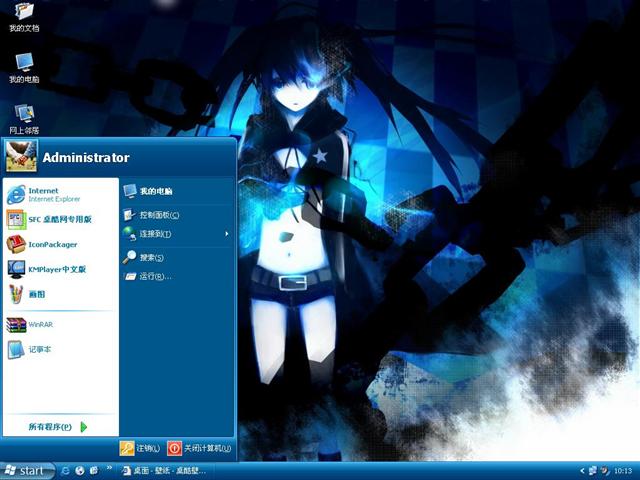Open KMPlayer中文版 from the Start menu
This screenshot has height=480, width=640.
[x=55, y=269]
